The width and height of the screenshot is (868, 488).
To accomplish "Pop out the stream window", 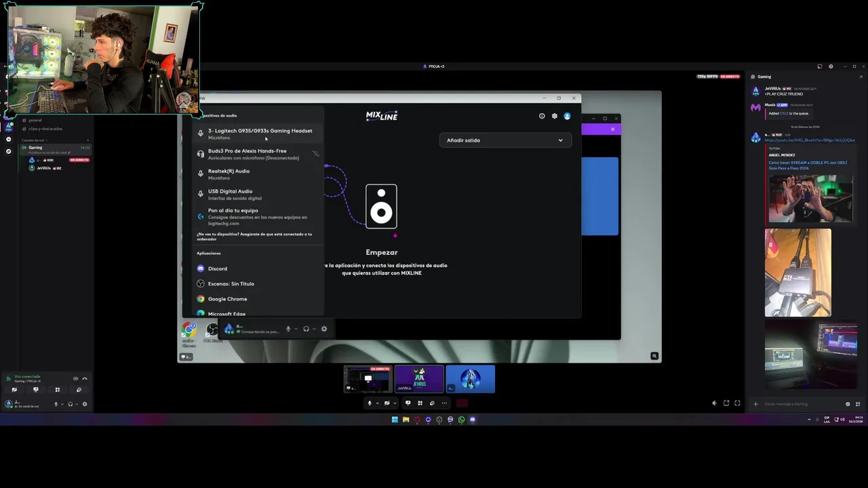I will click(x=726, y=403).
